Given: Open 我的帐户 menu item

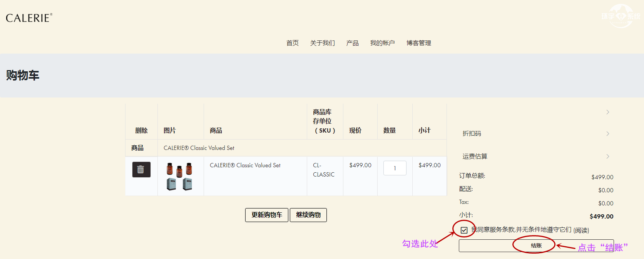Looking at the screenshot, I should pos(383,43).
